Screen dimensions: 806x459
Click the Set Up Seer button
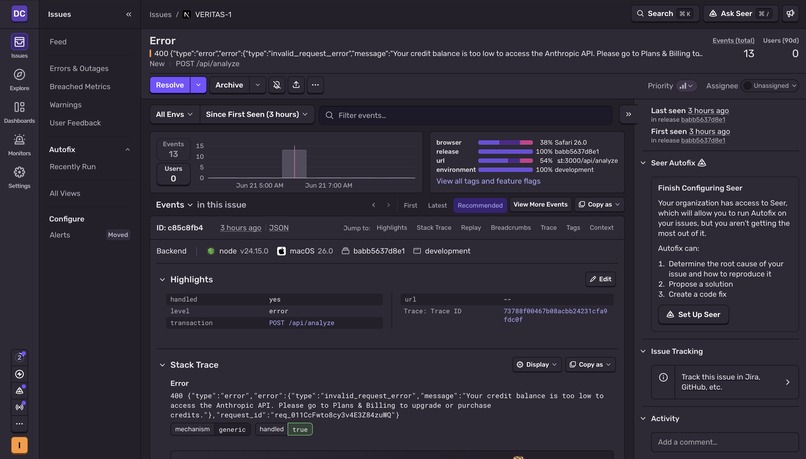693,315
